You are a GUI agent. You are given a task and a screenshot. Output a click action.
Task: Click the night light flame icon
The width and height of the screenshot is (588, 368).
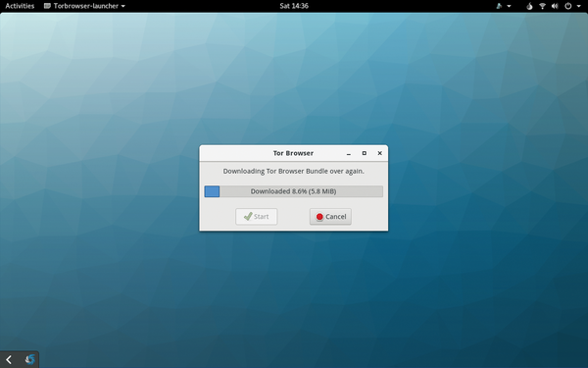pyautogui.click(x=529, y=6)
